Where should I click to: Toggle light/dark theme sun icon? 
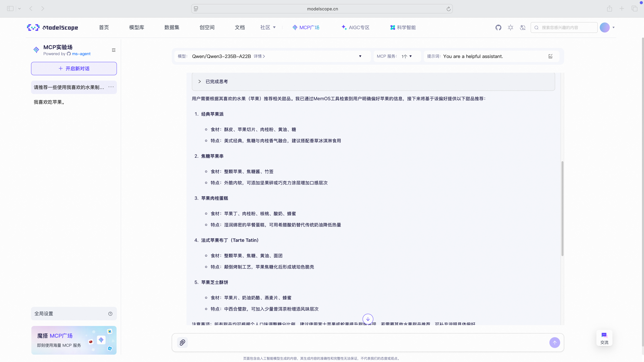point(511,27)
